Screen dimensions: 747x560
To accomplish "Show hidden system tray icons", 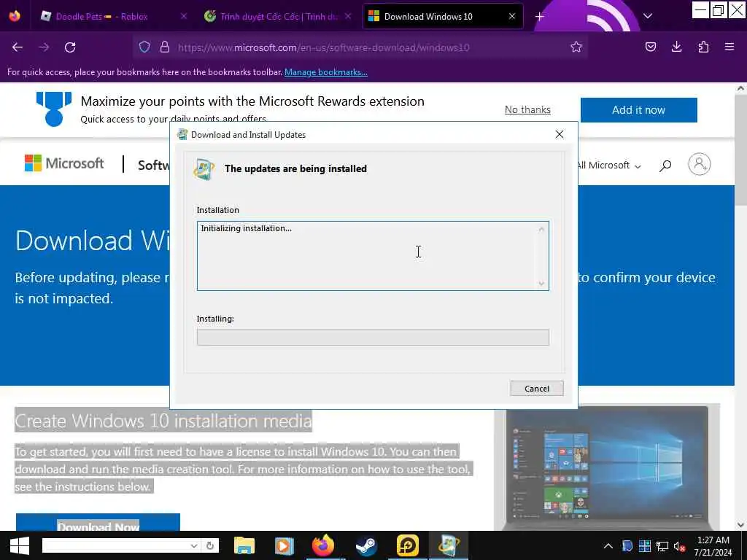I will click(x=608, y=545).
